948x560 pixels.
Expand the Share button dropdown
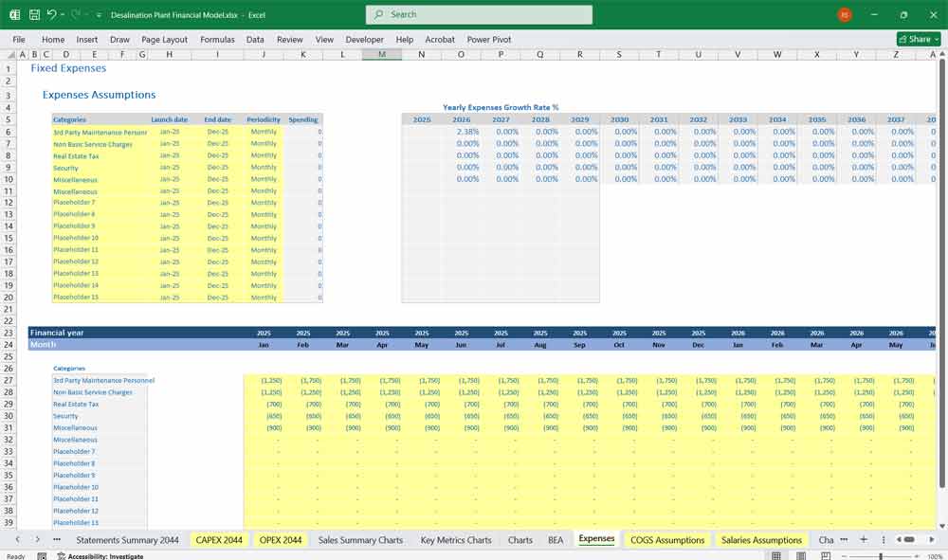938,39
